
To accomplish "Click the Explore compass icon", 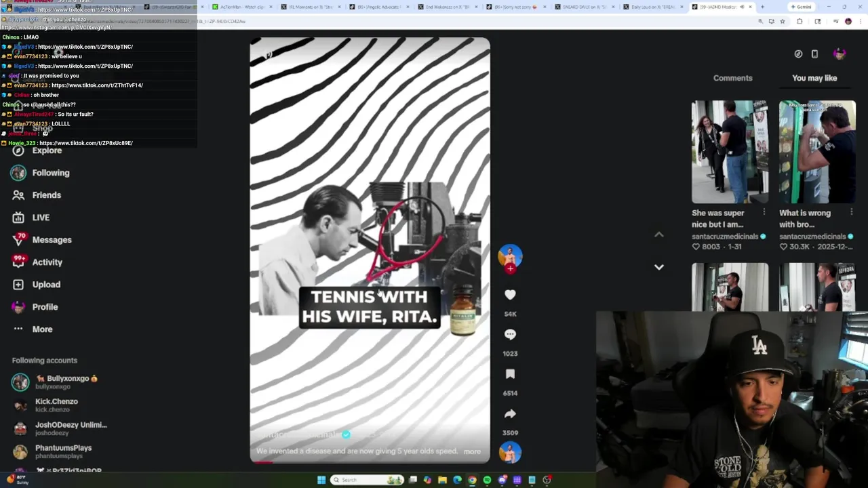I will tap(18, 150).
